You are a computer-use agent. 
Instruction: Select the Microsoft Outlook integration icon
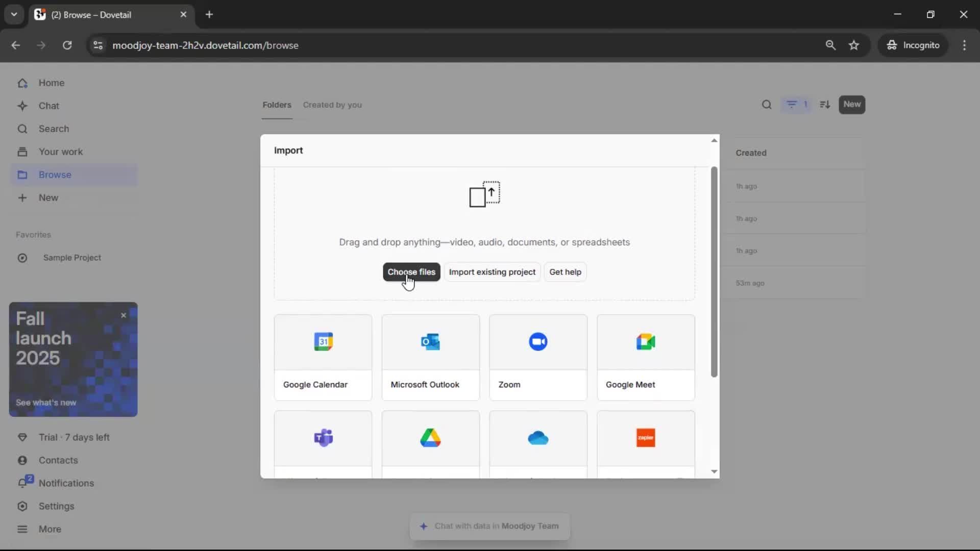430,342
